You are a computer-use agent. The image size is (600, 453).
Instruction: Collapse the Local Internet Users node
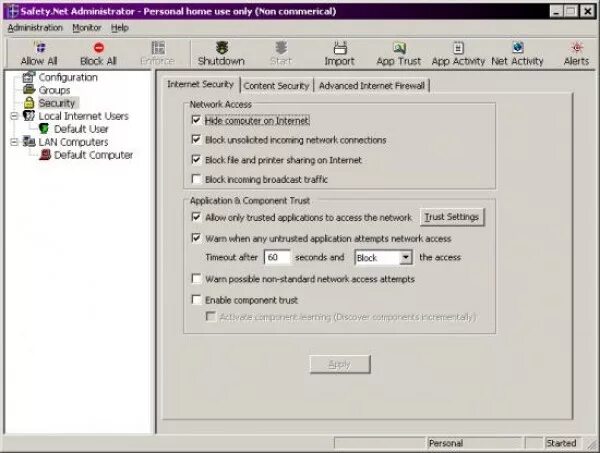(14, 116)
